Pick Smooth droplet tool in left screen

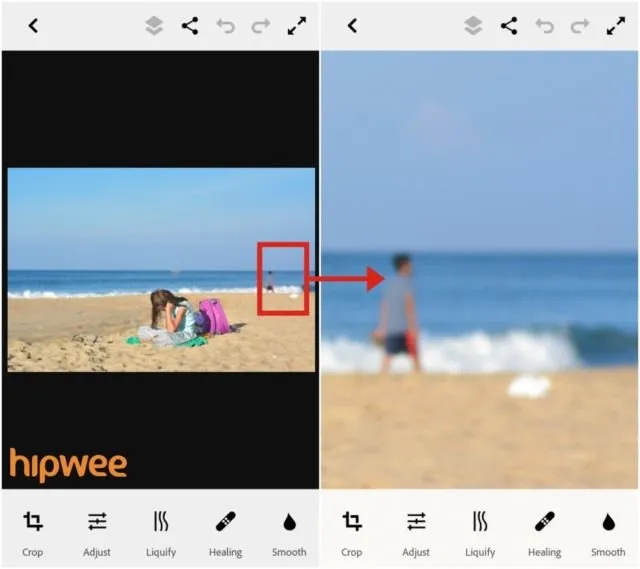point(289,533)
